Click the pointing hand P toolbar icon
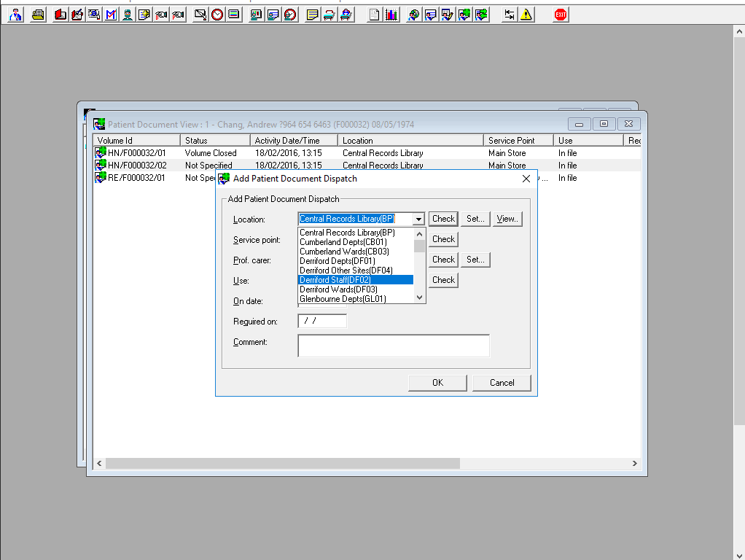This screenshot has width=745, height=560. [178, 15]
